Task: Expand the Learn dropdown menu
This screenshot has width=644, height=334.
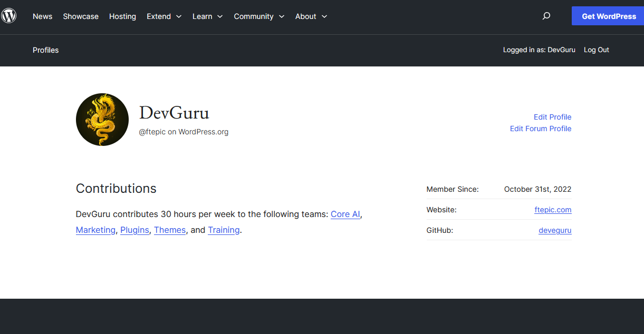Action: coord(207,16)
